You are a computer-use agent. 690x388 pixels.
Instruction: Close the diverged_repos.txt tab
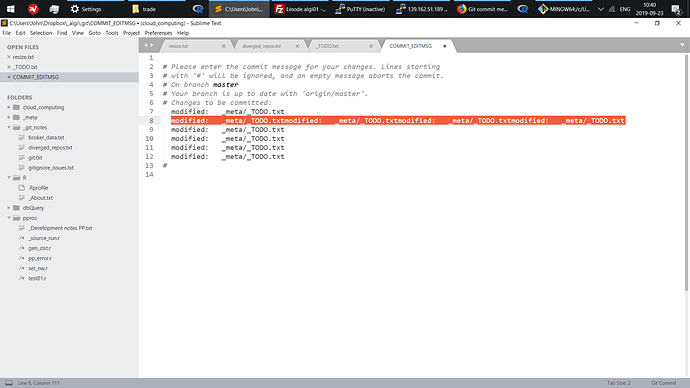297,46
